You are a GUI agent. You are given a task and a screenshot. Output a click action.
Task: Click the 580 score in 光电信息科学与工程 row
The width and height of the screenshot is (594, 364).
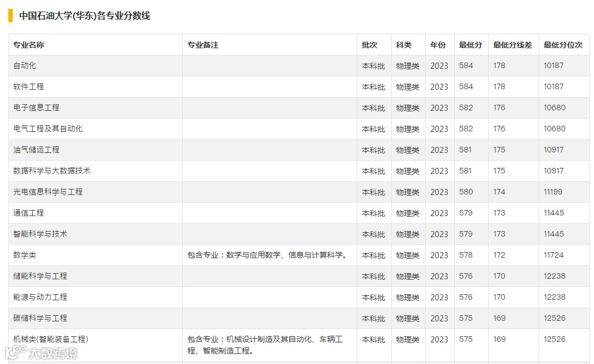466,192
